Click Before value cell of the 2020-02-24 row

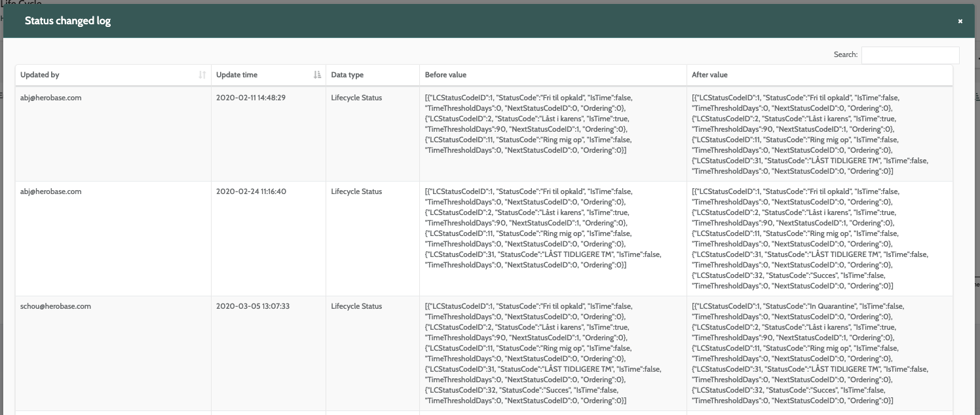(x=554, y=239)
